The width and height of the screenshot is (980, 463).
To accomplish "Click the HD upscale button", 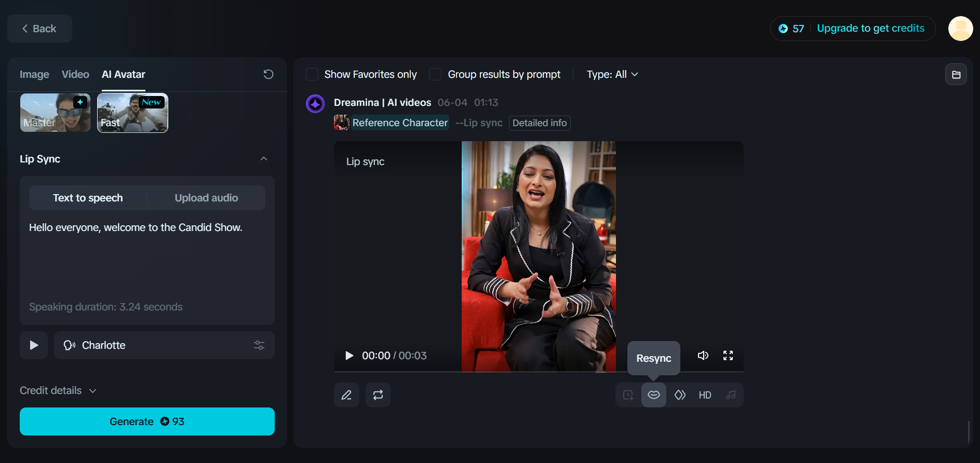I will pyautogui.click(x=705, y=395).
